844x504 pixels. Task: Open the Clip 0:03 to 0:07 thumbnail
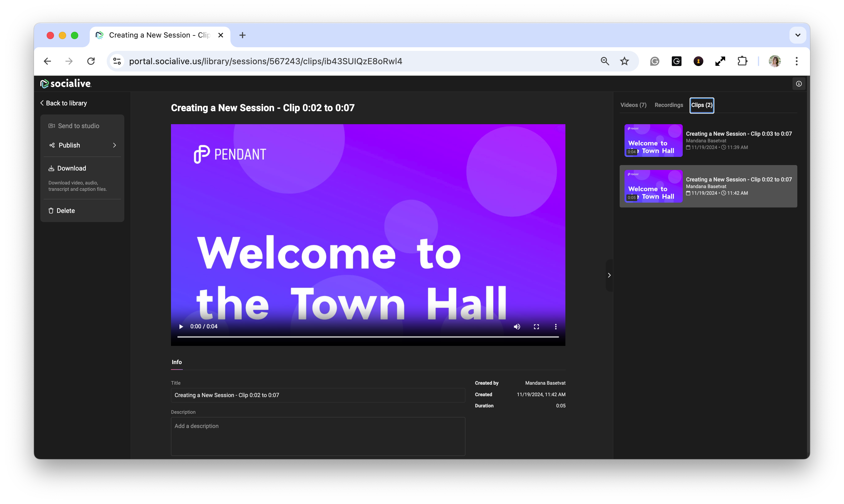(653, 141)
